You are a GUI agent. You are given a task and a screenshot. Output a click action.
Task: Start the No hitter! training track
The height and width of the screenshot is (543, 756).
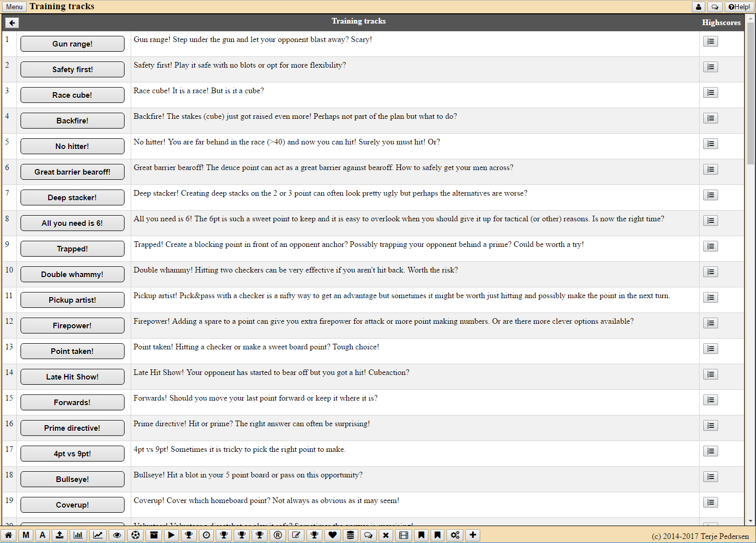coord(72,147)
